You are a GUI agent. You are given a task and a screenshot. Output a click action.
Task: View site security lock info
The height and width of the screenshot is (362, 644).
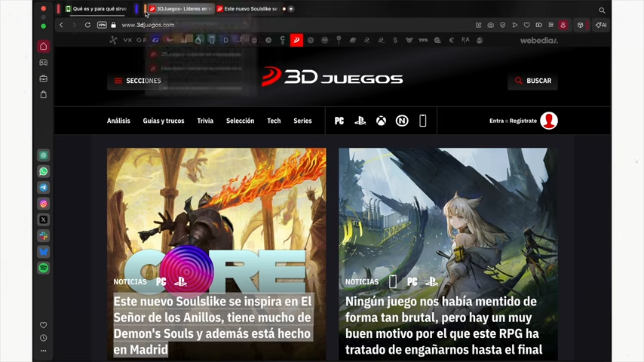point(113,25)
